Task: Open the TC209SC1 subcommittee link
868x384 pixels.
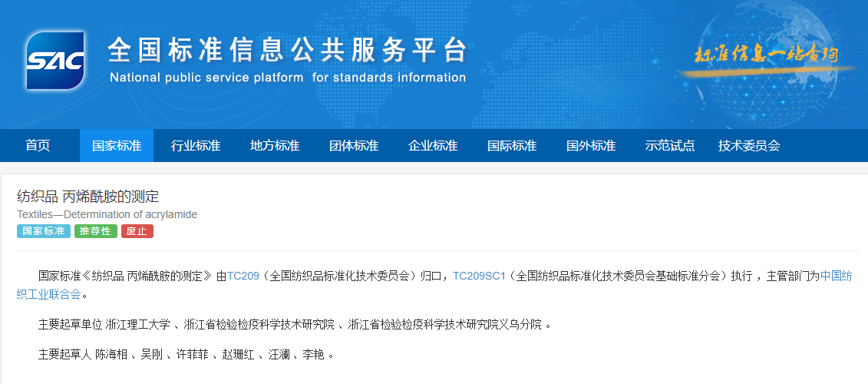Action: click(x=479, y=276)
